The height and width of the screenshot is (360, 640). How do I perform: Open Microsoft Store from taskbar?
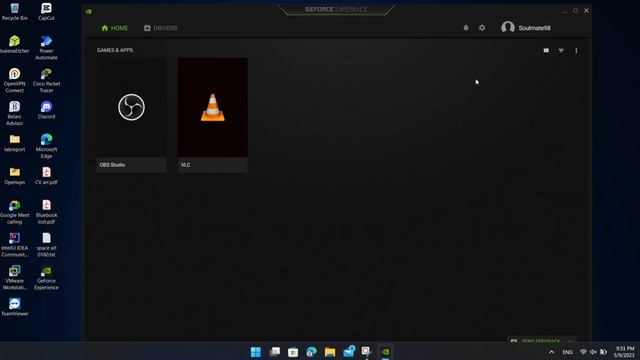293,351
